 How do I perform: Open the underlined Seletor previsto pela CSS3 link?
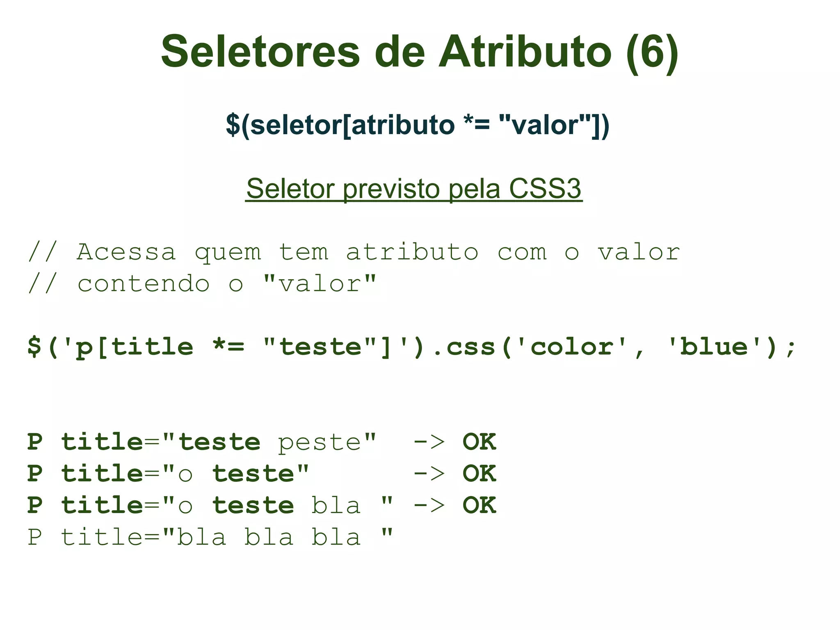point(414,189)
